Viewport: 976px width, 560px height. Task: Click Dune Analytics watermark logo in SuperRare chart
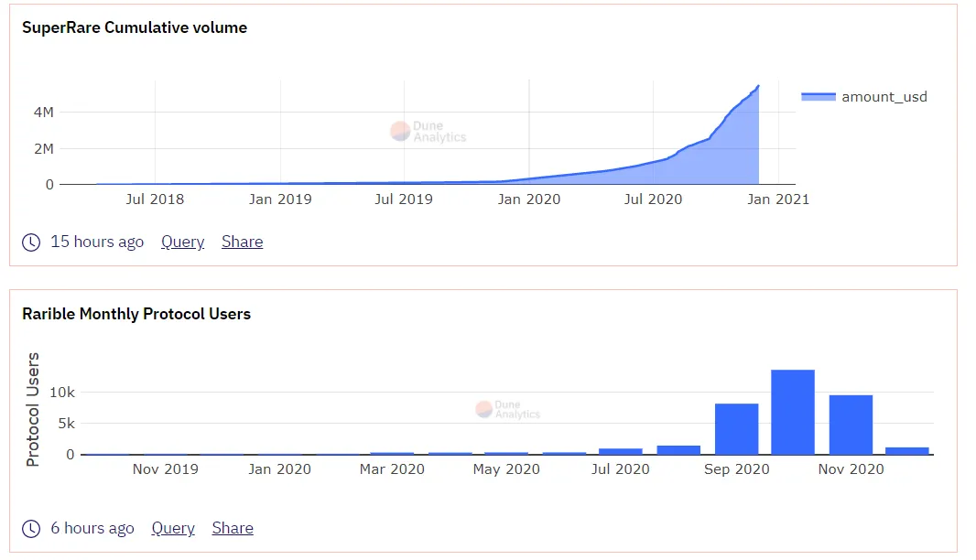pyautogui.click(x=400, y=132)
